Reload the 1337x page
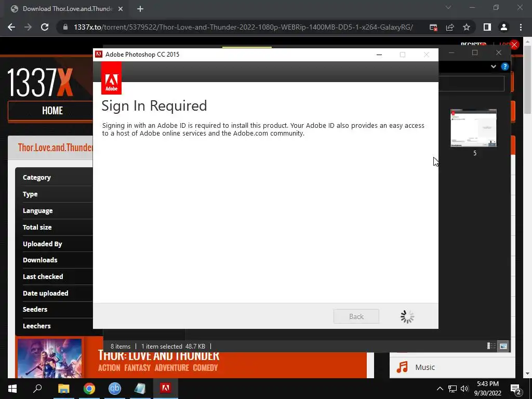The image size is (532, 399). coord(45,27)
